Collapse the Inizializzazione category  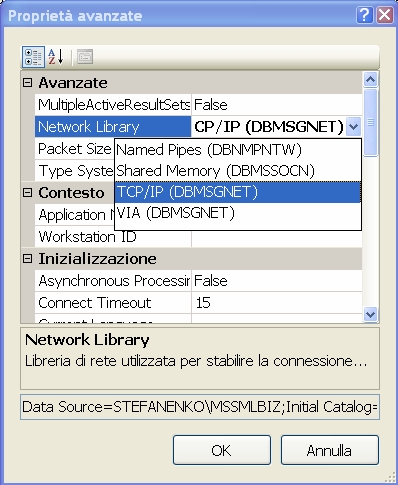28,258
